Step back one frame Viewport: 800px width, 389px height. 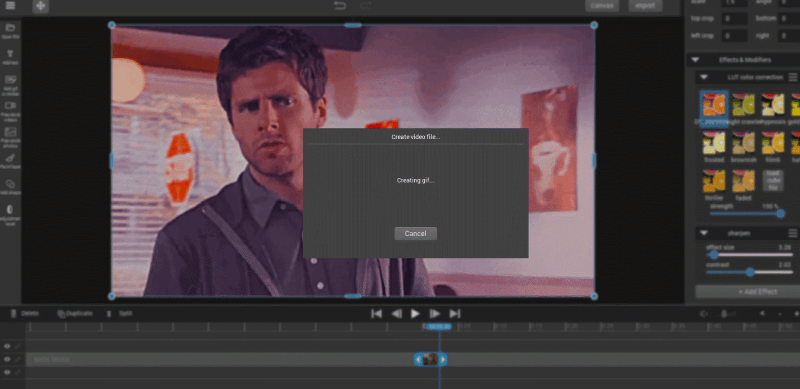(x=396, y=313)
